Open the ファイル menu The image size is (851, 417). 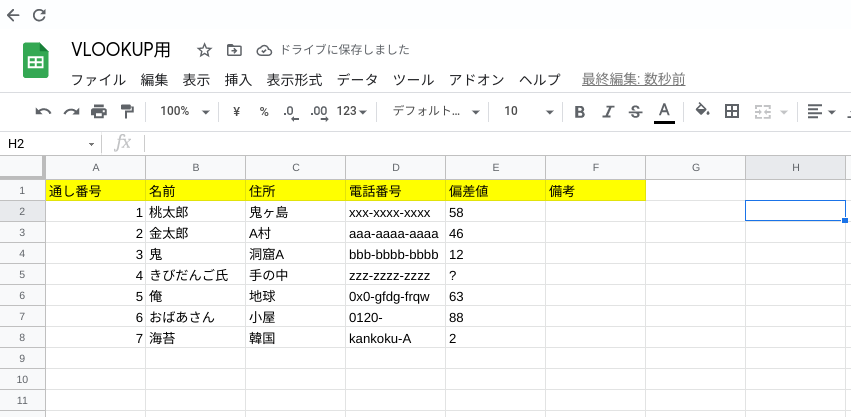click(x=98, y=80)
